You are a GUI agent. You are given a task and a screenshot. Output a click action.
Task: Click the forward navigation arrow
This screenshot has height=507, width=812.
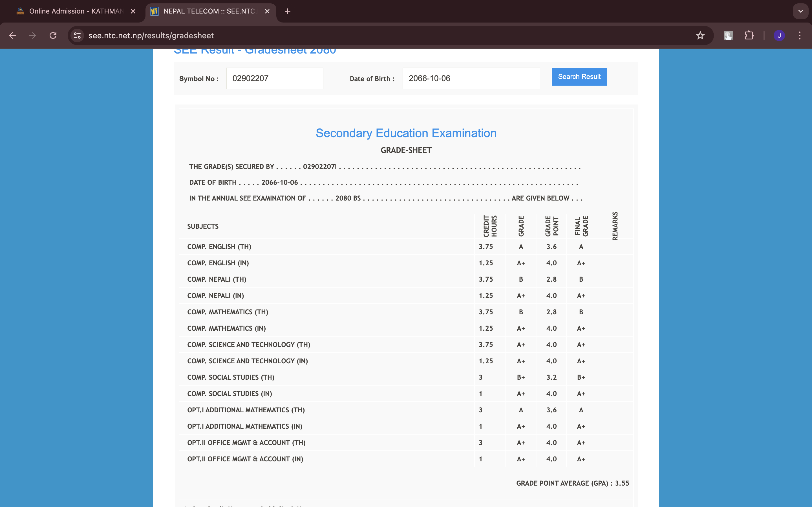click(x=32, y=35)
